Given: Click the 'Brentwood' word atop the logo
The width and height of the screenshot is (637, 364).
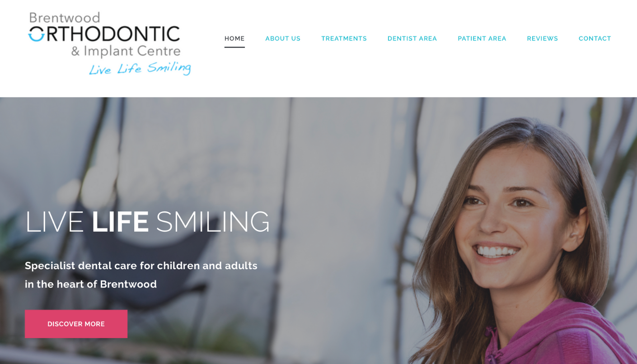Looking at the screenshot, I should [65, 18].
